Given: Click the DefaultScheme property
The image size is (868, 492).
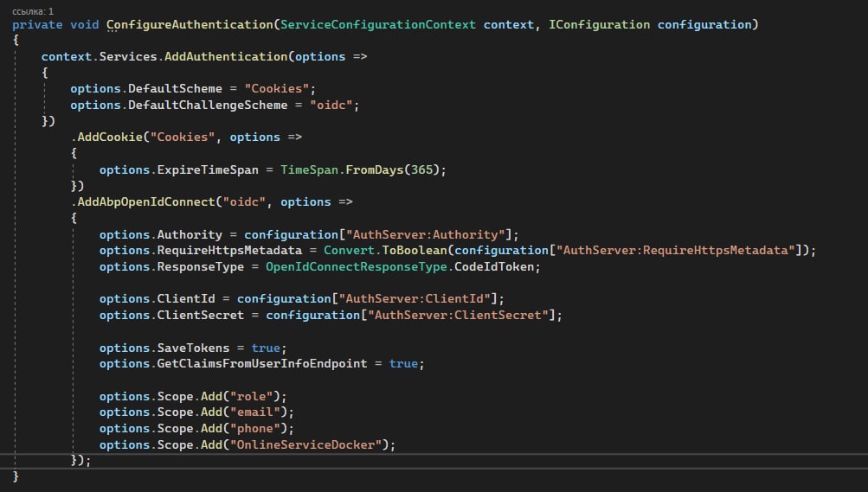Looking at the screenshot, I should point(175,89).
